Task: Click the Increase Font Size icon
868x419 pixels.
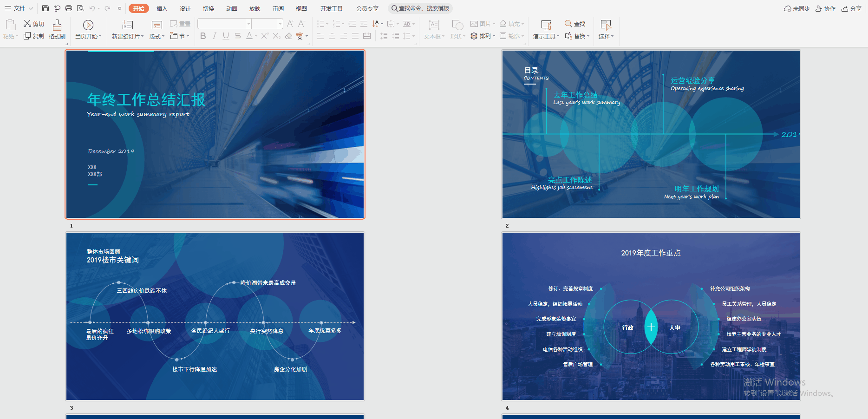Action: 290,24
